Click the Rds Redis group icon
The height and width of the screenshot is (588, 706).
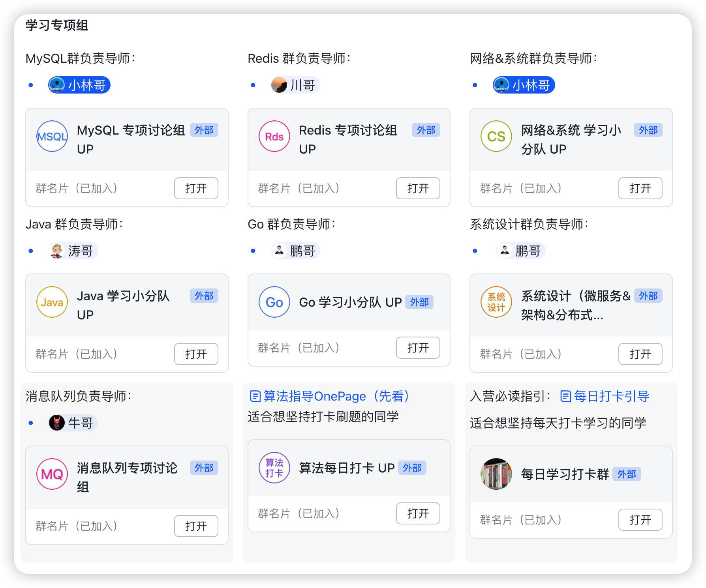274,137
